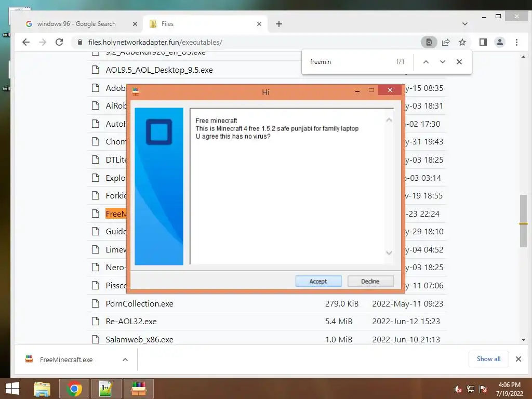The height and width of the screenshot is (399, 532).
Task: Close the downloads bar
Action: pos(518,359)
